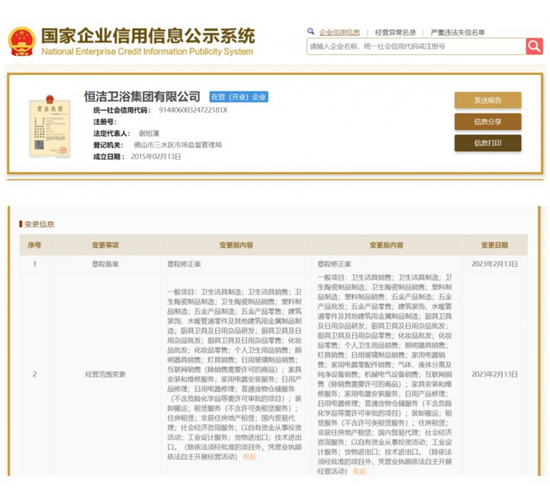Click the 发送报告 button
The height and width of the screenshot is (490, 550).
tap(488, 101)
